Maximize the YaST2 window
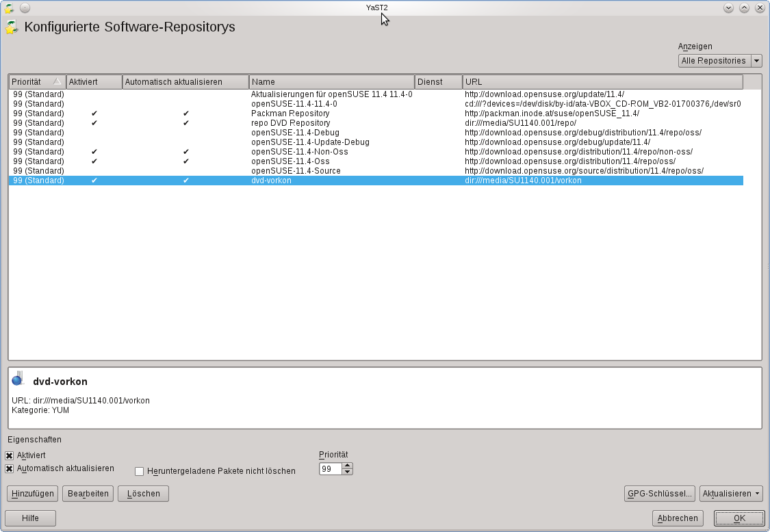This screenshot has width=770, height=532. tap(745, 8)
